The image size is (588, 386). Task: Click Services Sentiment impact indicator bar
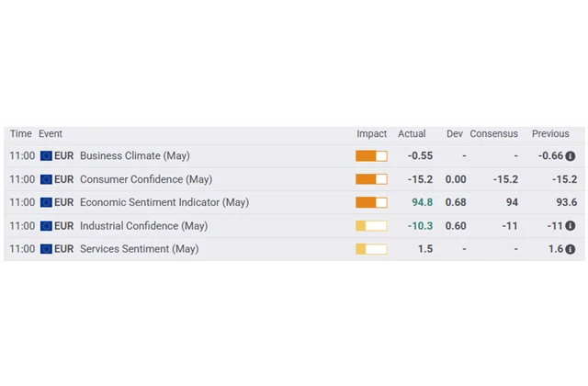click(371, 249)
